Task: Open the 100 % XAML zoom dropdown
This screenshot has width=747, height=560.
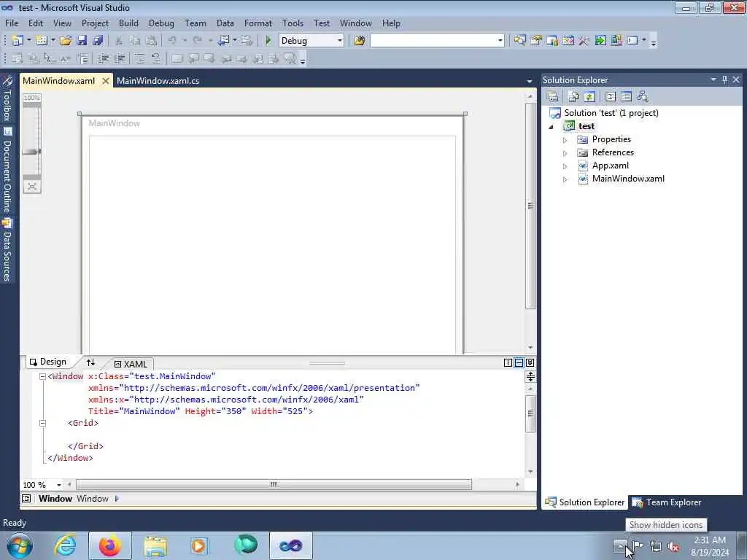Action: (x=58, y=485)
